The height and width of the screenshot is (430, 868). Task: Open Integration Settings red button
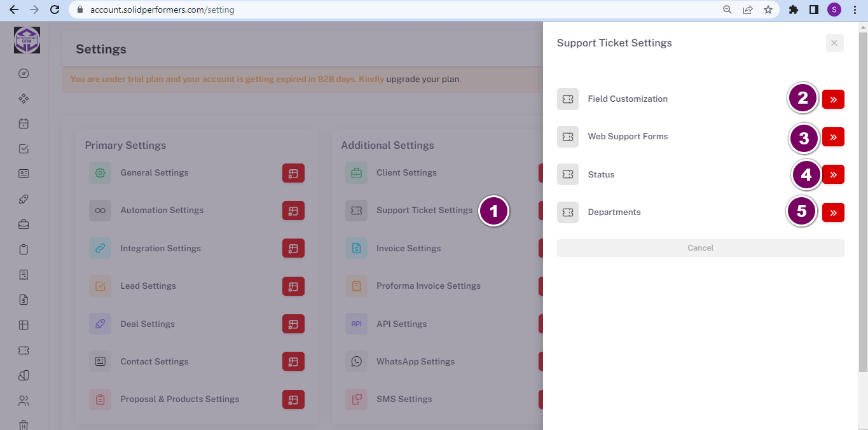(x=293, y=249)
